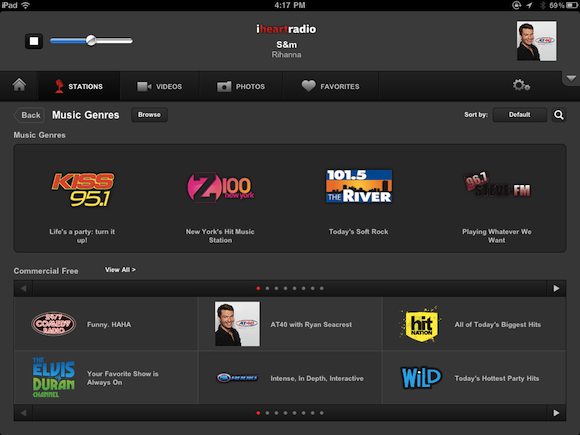Select the KISS 95.1 station logo
This screenshot has width=580, height=435.
coord(83,189)
